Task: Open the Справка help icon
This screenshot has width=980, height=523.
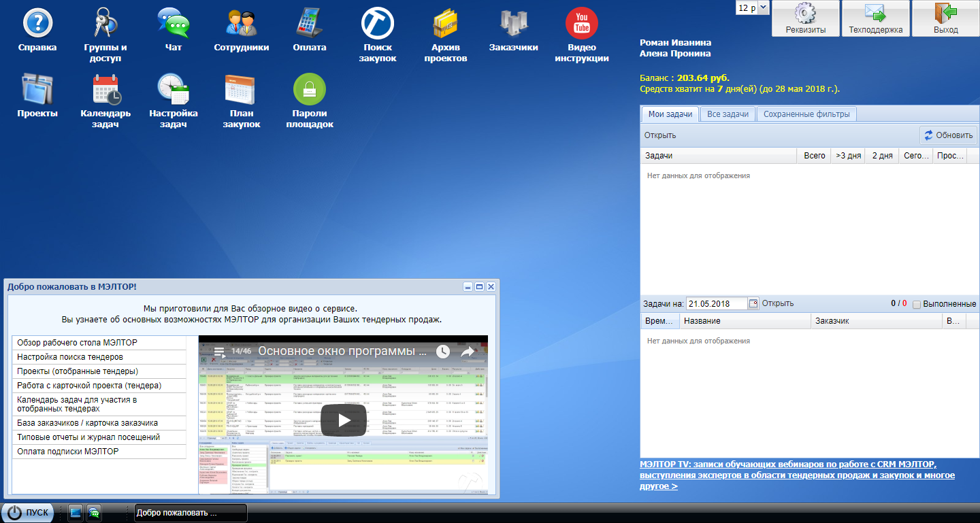Action: [37, 23]
